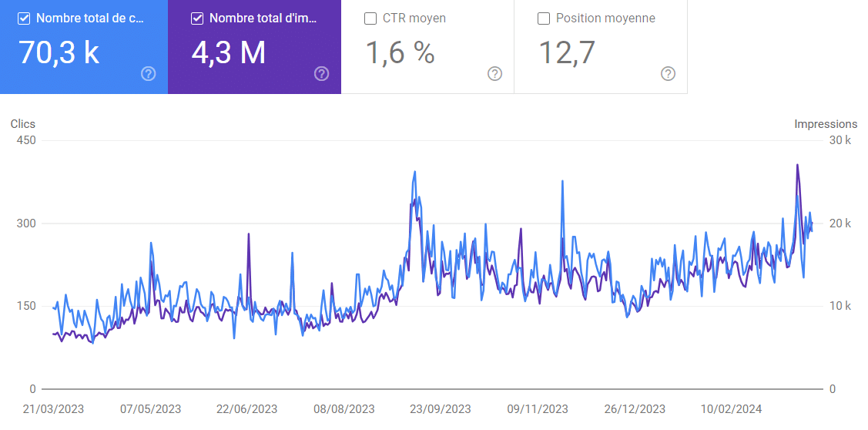Click purple spike near 22/06/2023

pos(249,234)
